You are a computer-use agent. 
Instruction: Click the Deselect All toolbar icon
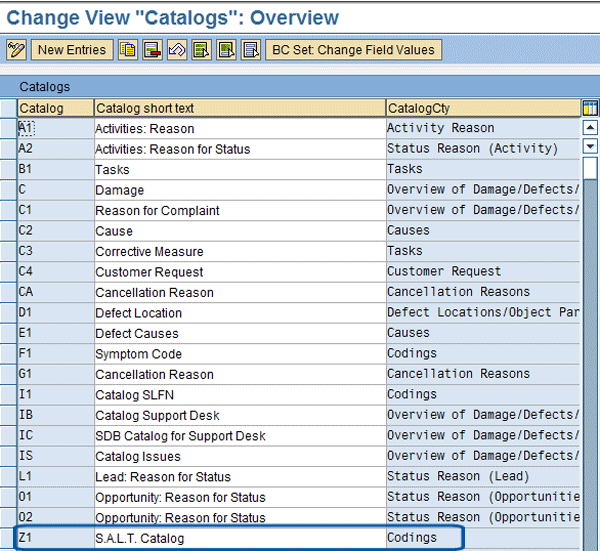click(x=250, y=50)
